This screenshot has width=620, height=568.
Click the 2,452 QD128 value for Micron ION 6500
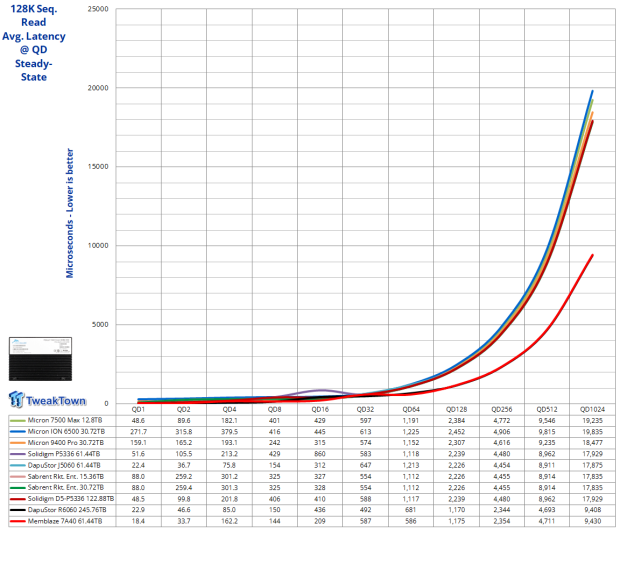pos(456,432)
